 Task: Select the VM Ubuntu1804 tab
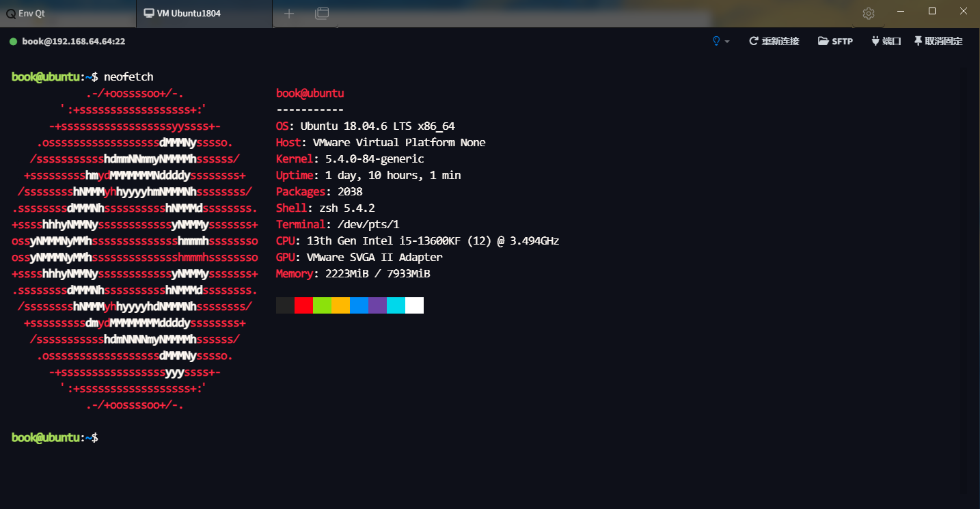coord(204,14)
